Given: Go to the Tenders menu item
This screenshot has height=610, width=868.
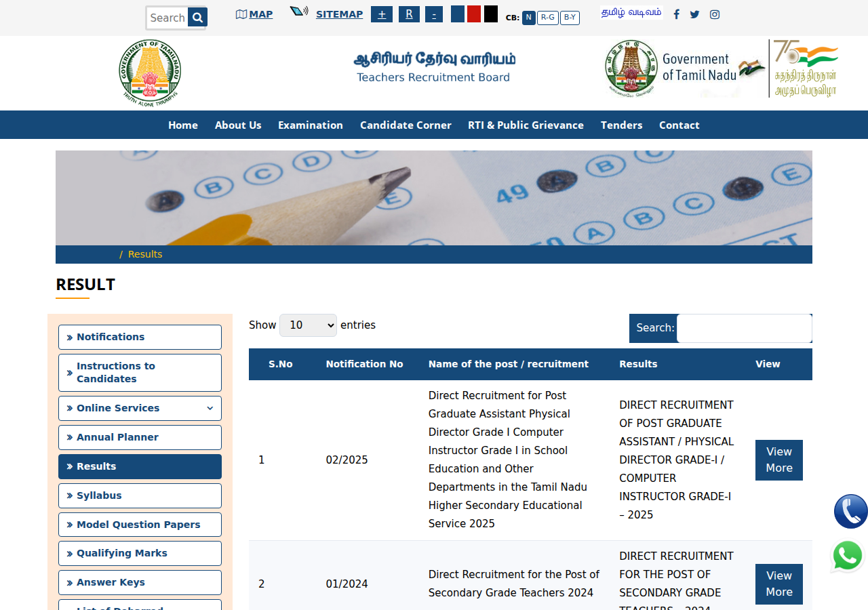Looking at the screenshot, I should click(x=621, y=125).
